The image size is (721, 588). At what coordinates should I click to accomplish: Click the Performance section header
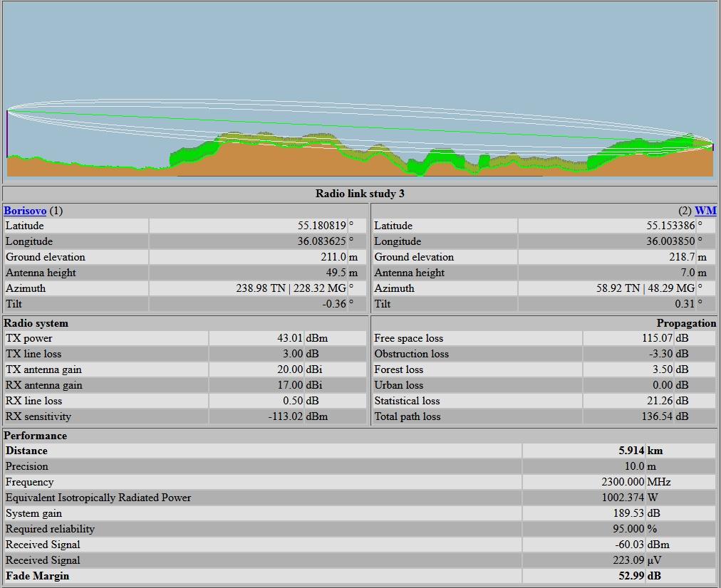(36, 436)
